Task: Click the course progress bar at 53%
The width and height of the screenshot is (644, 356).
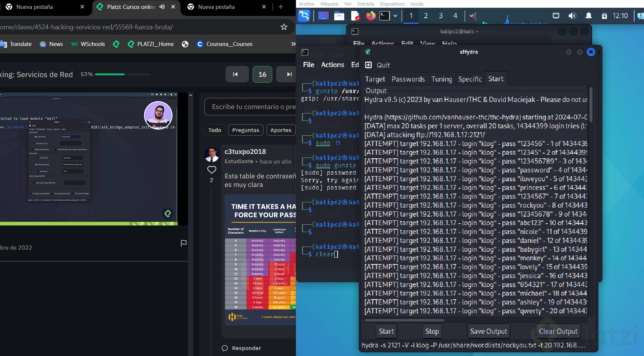Action: (122, 74)
